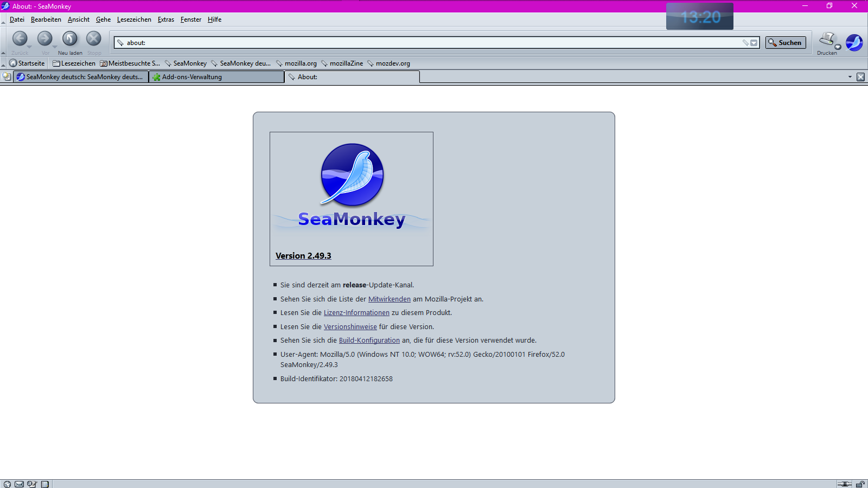This screenshot has width=868, height=488.
Task: Click the Startseite home bookmark
Action: (x=27, y=63)
